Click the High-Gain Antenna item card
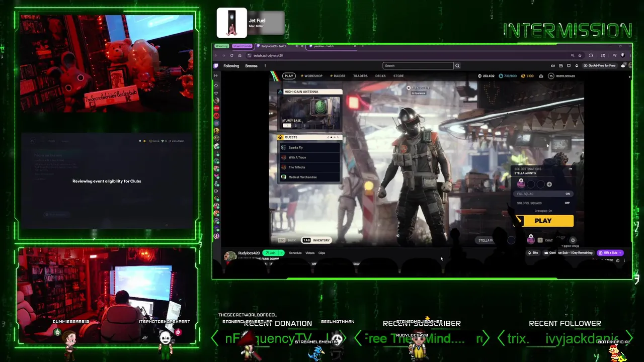The height and width of the screenshot is (362, 644). (310, 109)
